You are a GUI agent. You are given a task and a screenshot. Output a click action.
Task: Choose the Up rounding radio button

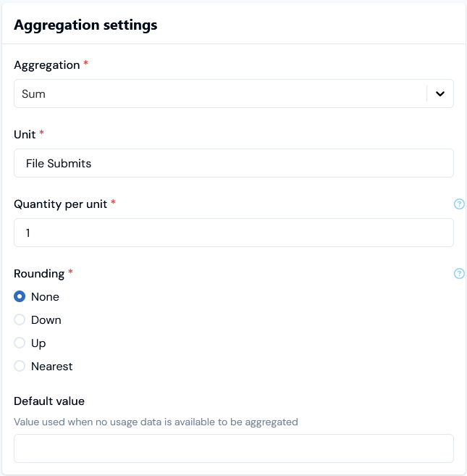click(x=20, y=343)
